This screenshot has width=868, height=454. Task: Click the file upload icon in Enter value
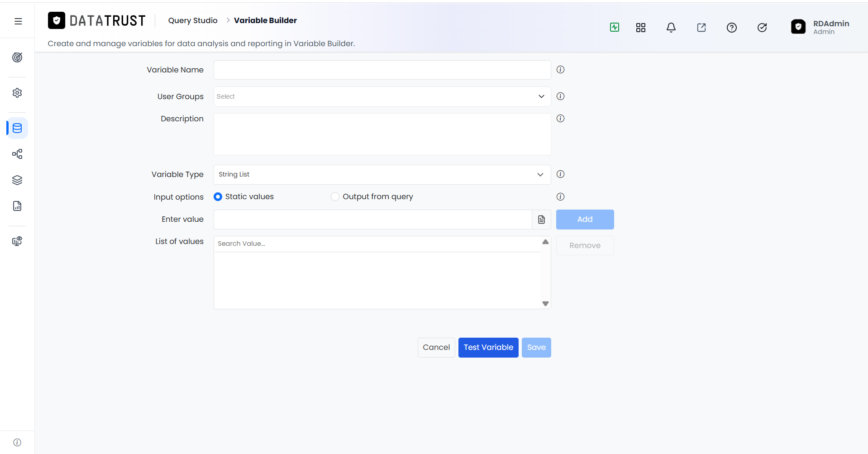tap(541, 220)
